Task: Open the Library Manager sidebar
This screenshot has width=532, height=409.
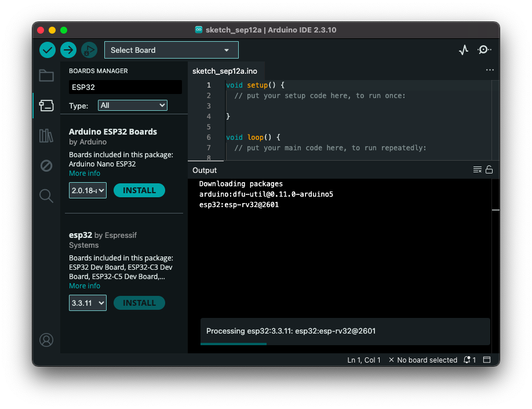Action: (x=46, y=136)
